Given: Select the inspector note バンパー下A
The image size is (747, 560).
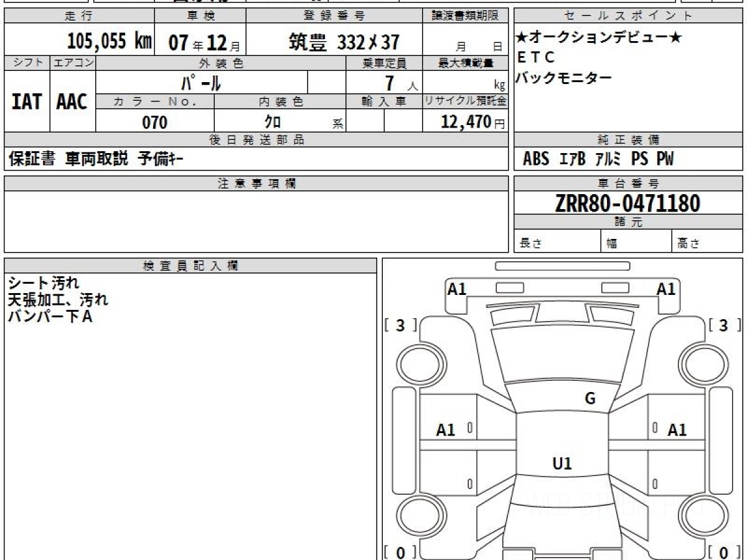Looking at the screenshot, I should (x=49, y=317).
